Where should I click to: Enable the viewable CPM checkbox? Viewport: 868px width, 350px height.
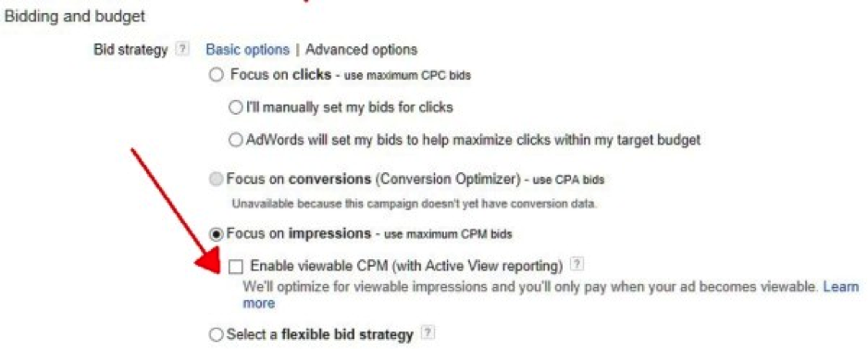click(236, 267)
